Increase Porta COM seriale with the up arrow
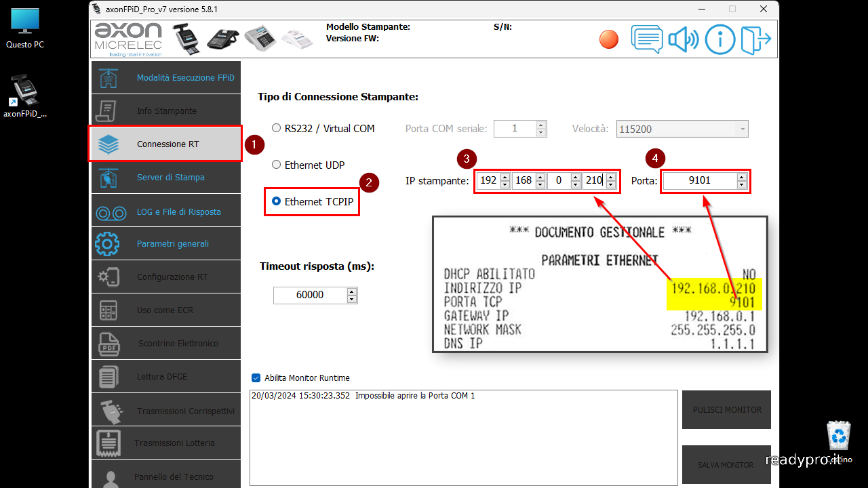The image size is (868, 488). pos(539,125)
